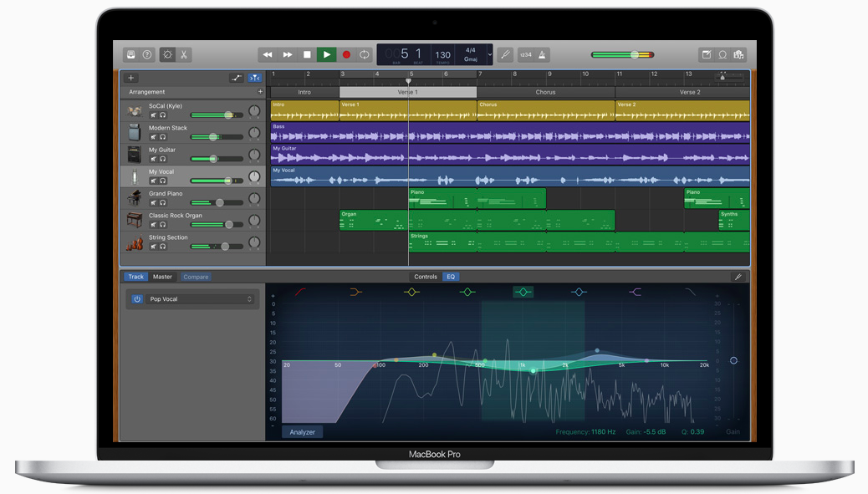868x494 pixels.
Task: Open the Smart Controls knob icon
Action: [168, 54]
